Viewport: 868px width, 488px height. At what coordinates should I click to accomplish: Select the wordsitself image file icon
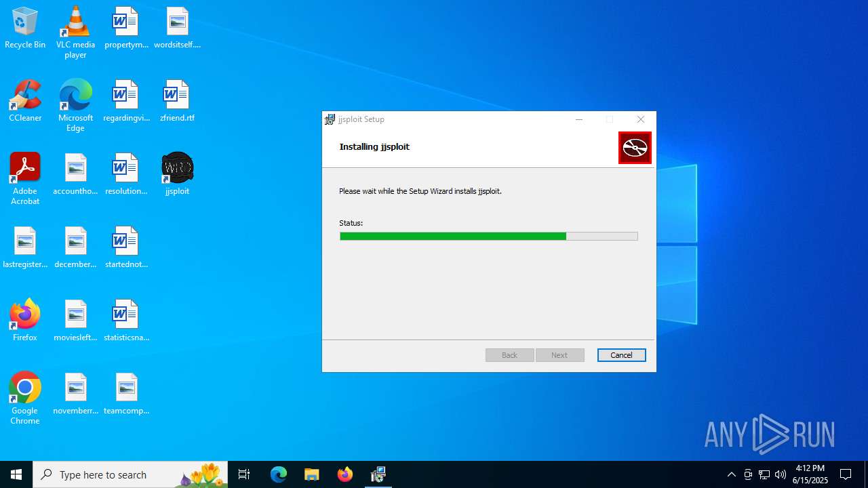point(177,28)
